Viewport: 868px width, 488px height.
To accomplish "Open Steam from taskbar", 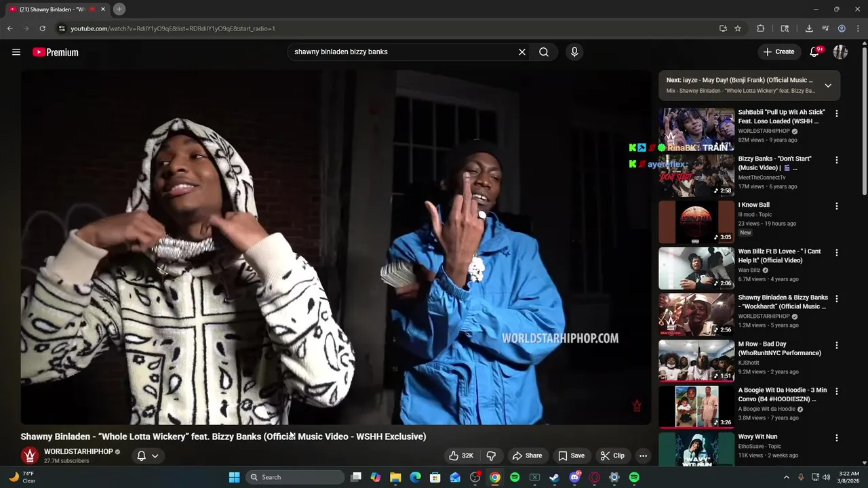I will pos(554,477).
